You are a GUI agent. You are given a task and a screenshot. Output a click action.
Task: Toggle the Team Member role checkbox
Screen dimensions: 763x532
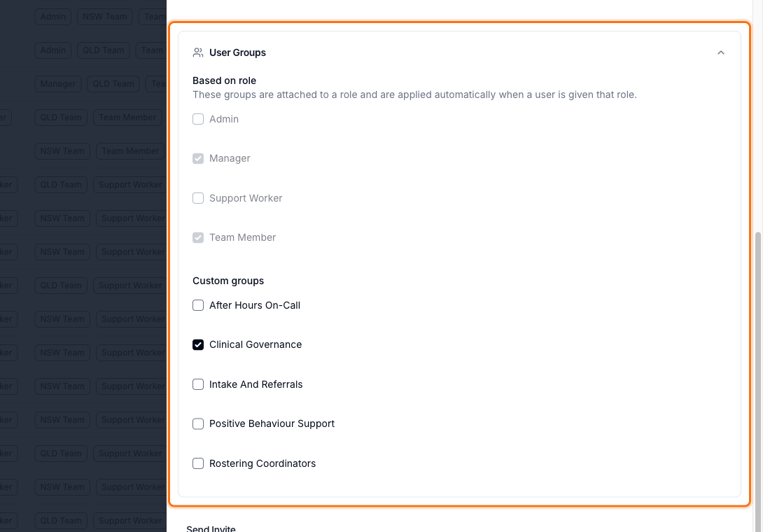(x=198, y=237)
